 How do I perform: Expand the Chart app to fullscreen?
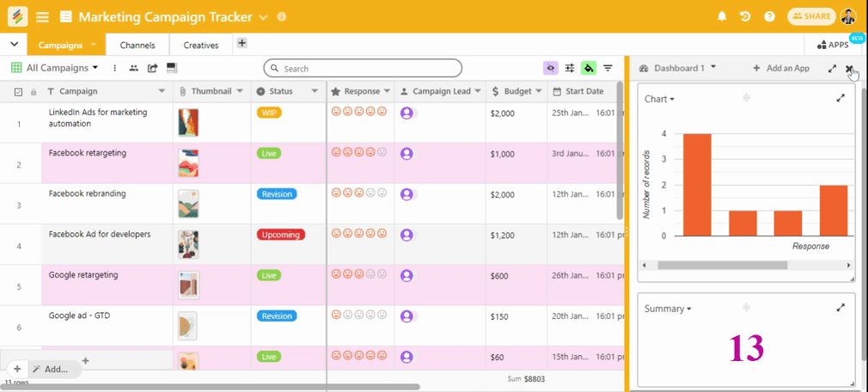point(840,98)
